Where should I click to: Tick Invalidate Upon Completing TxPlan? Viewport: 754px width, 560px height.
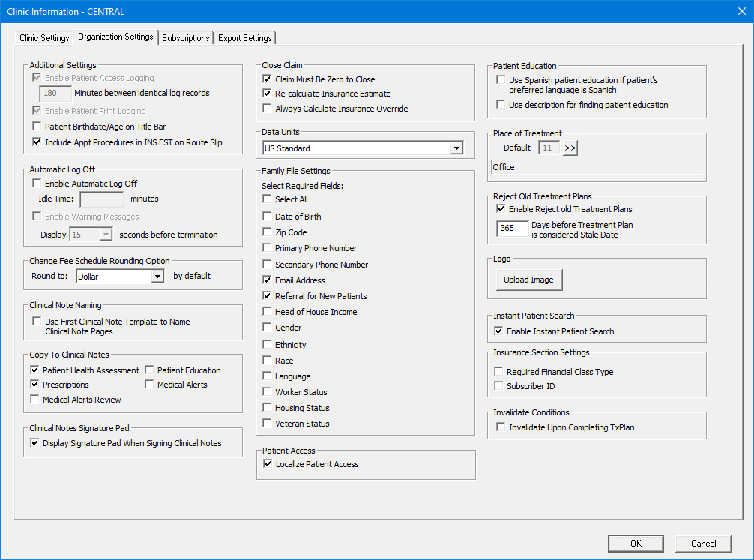pos(500,427)
